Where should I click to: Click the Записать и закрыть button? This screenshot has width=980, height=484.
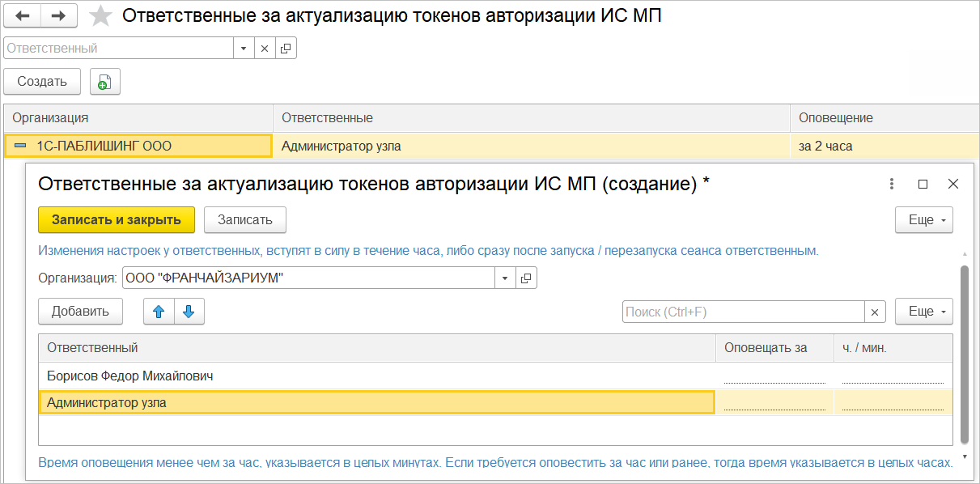116,220
